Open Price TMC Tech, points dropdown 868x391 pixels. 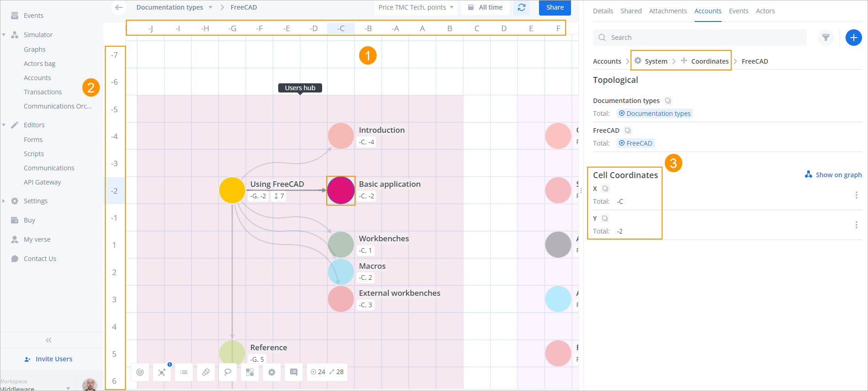(415, 7)
